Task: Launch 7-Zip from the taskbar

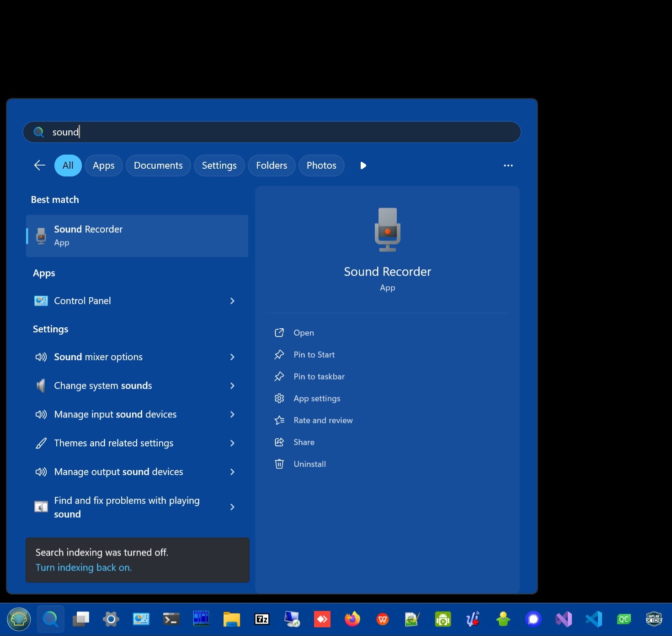Action: coord(262,620)
